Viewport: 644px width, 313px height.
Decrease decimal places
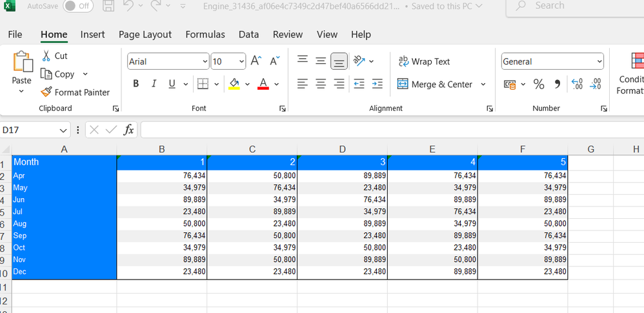[595, 84]
